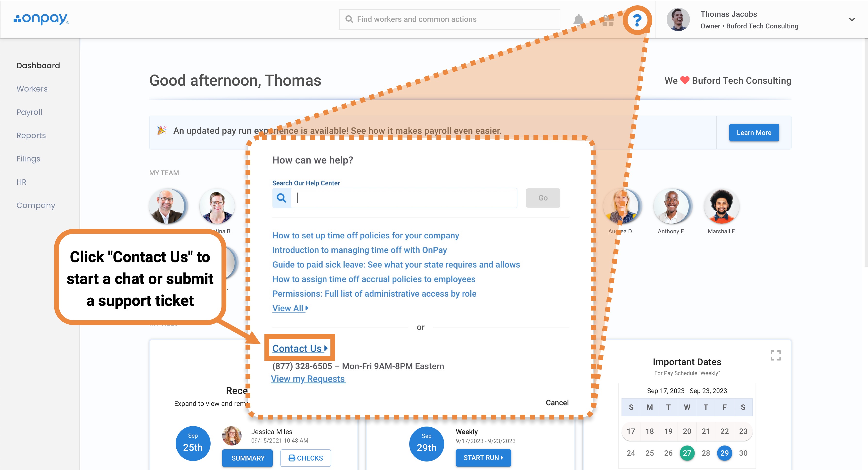This screenshot has height=470, width=868.
Task: Click Thomas Jacobs profile photo
Action: point(678,20)
